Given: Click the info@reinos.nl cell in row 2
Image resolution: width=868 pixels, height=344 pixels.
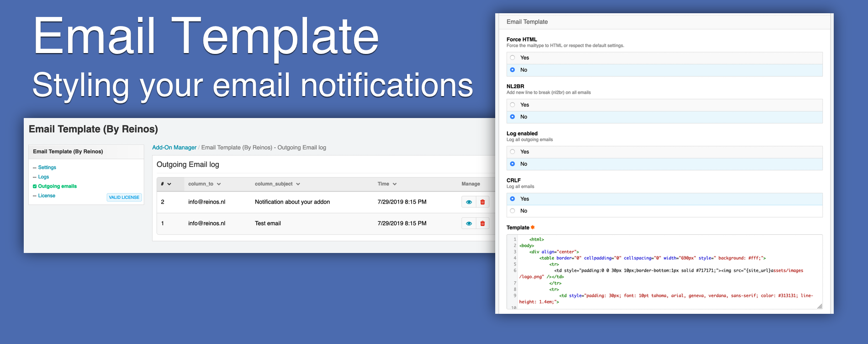Looking at the screenshot, I should pos(206,202).
